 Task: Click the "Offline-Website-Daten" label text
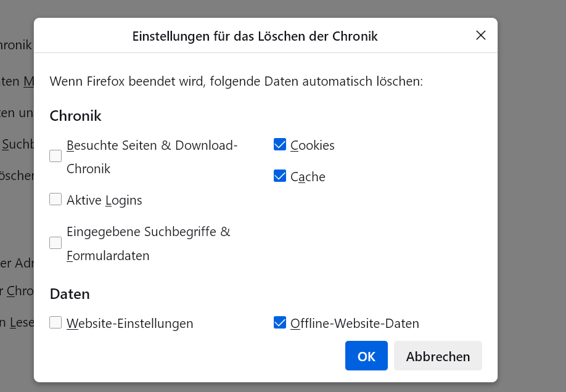355,324
